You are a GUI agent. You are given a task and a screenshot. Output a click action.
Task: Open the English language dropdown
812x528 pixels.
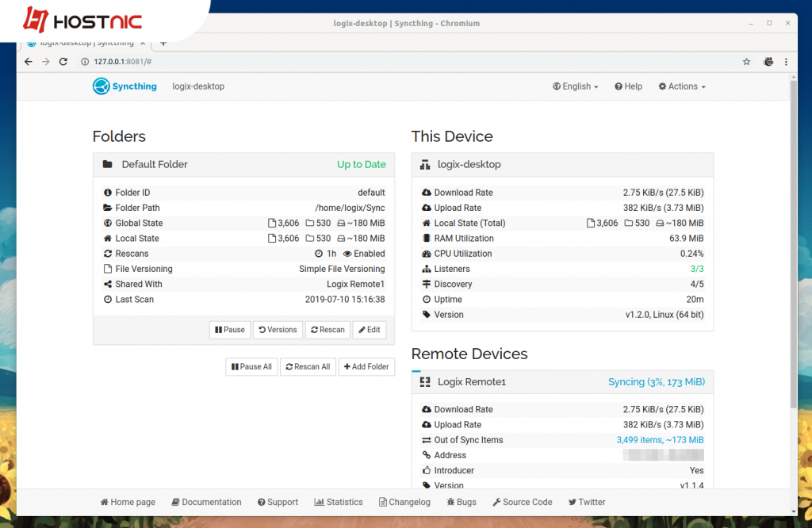point(576,86)
